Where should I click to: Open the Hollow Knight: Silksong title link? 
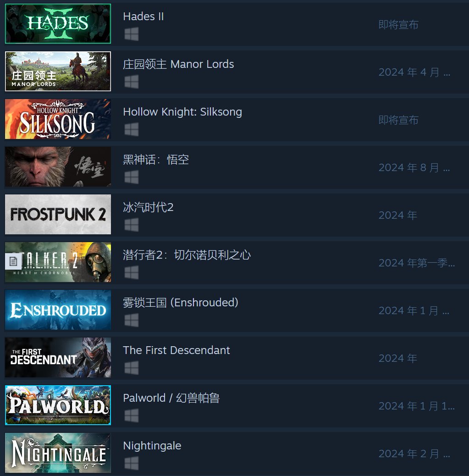[x=182, y=112]
